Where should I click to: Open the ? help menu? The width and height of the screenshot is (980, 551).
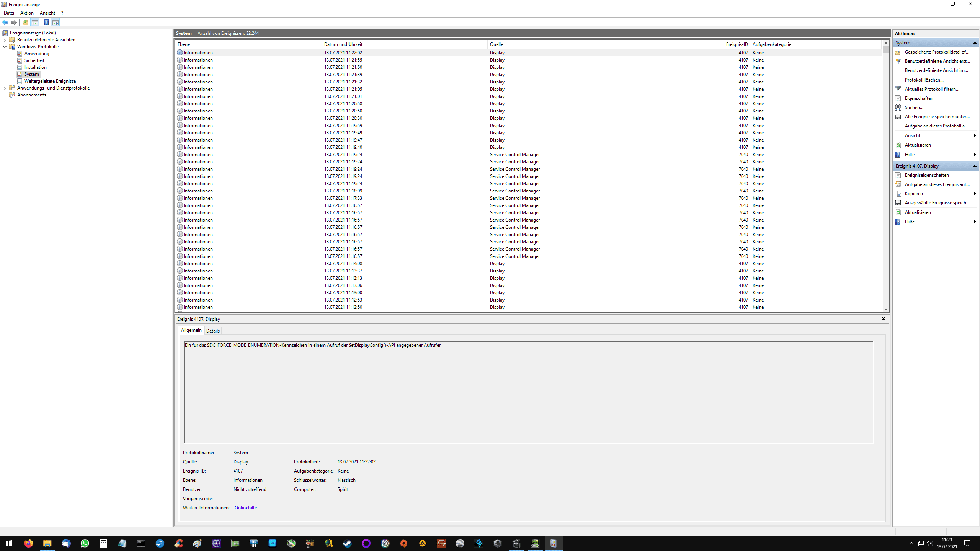click(x=62, y=13)
